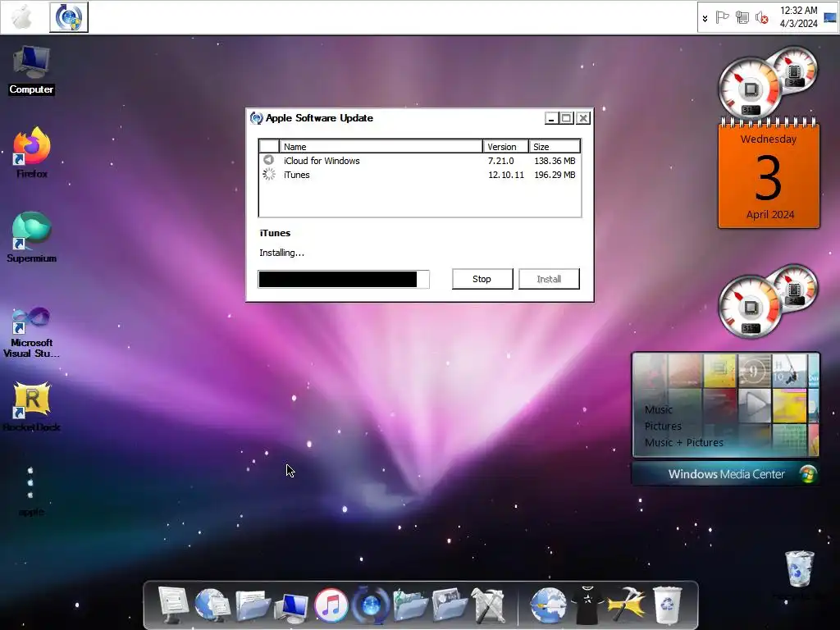Minimize the Apple Software Update window
The height and width of the screenshot is (630, 840).
551,118
